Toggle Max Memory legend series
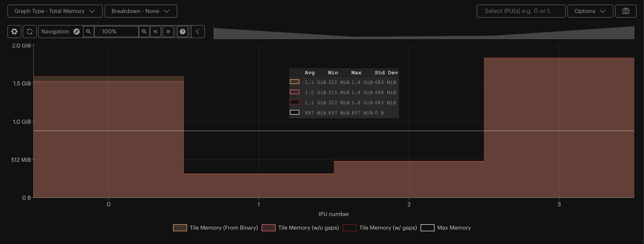The width and height of the screenshot is (644, 244). (x=446, y=228)
